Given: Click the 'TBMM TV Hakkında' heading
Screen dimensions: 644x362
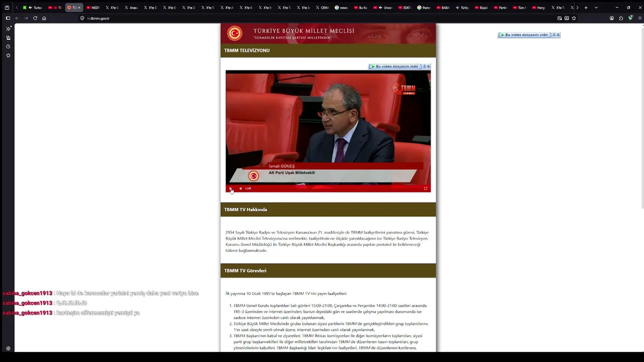Looking at the screenshot, I should pos(246,210).
